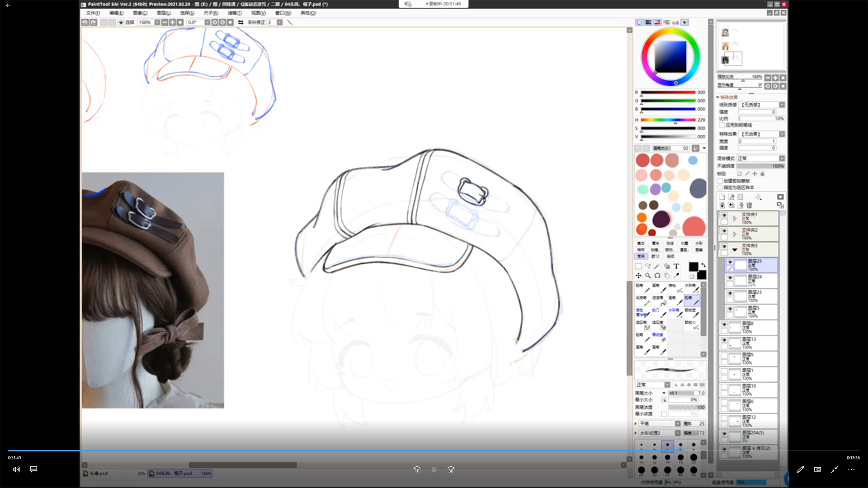Collapse the 文件夹3 layer folder

735,250
